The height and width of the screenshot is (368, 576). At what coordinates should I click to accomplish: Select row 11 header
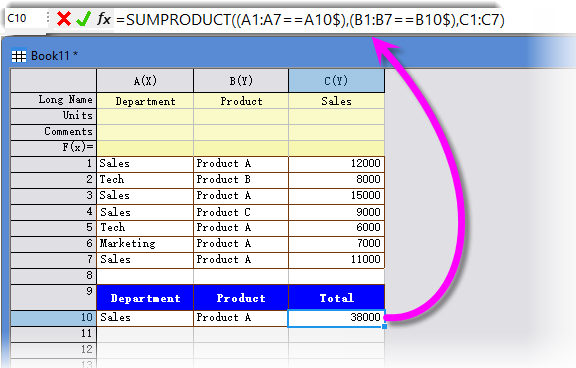click(54, 334)
